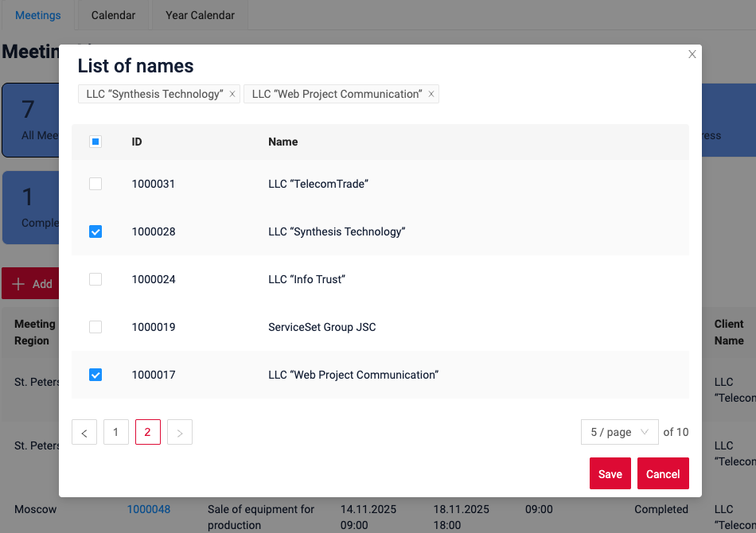
Task: Toggle the select-all header checkbox
Action: 95,142
